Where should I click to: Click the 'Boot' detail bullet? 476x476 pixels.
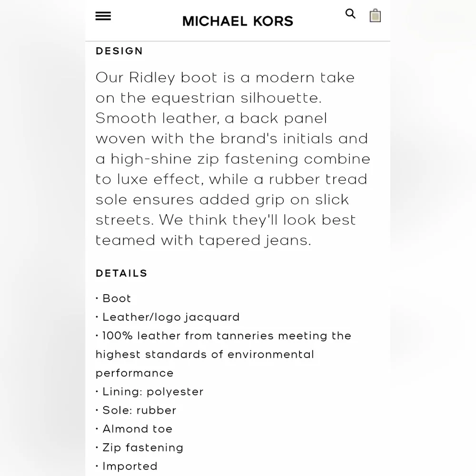[114, 298]
